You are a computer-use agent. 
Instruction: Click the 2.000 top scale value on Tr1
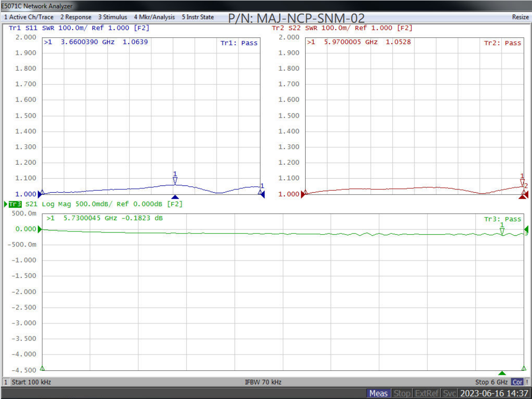[x=26, y=37]
